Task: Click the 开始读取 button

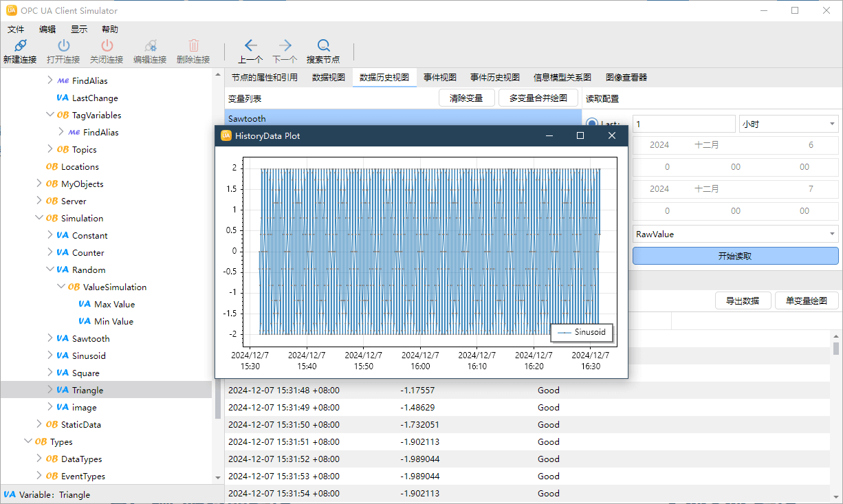Action: 735,256
